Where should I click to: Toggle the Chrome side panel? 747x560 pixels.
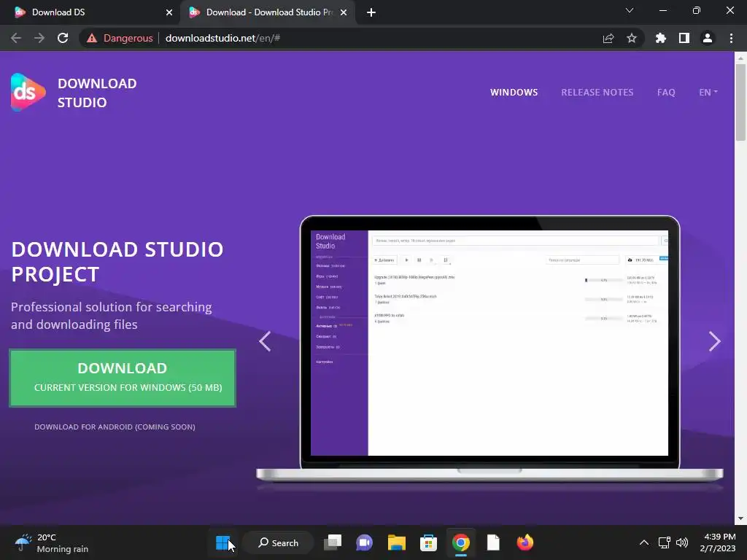pyautogui.click(x=684, y=38)
